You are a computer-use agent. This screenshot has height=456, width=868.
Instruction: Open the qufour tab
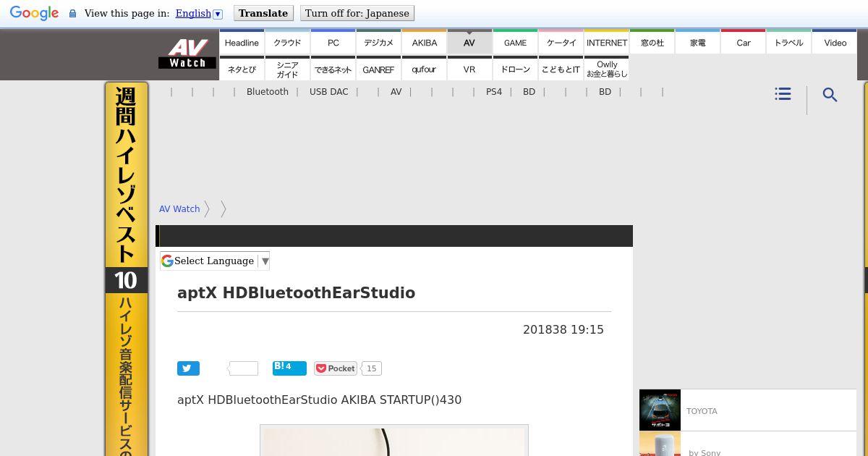pyautogui.click(x=424, y=69)
